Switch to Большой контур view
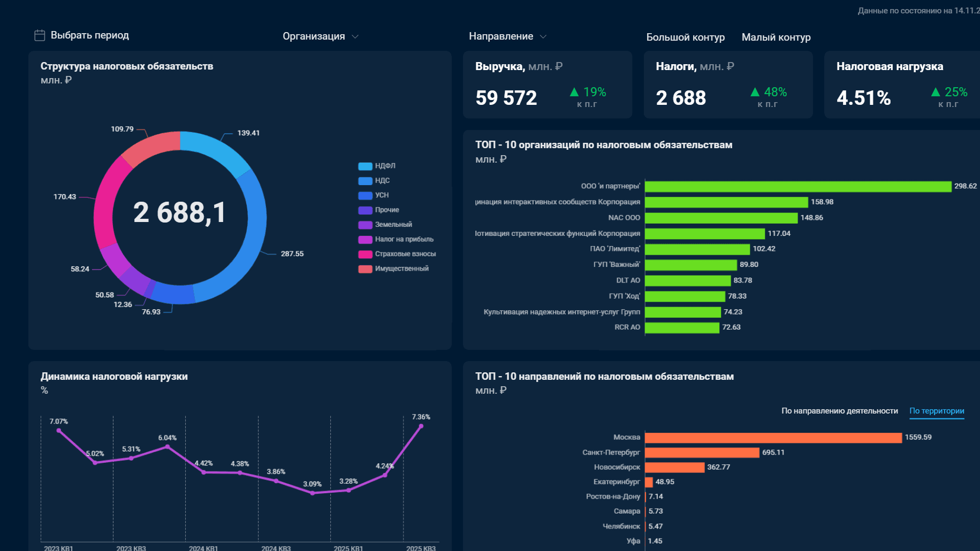This screenshot has width=980, height=551. pyautogui.click(x=685, y=37)
